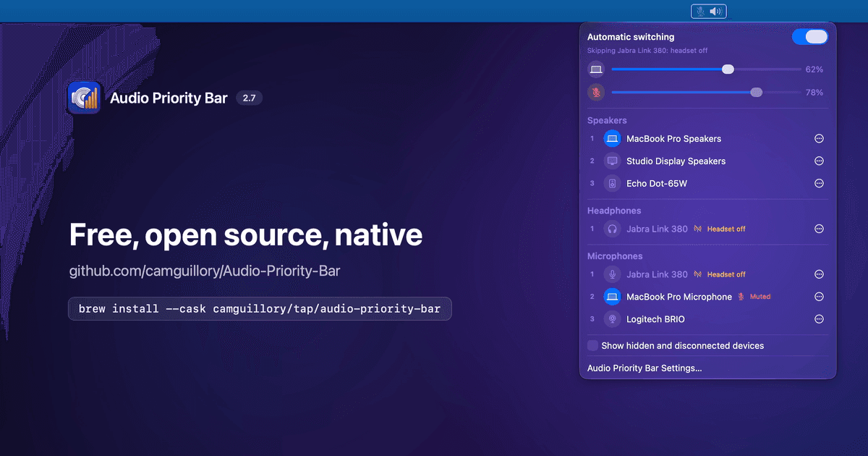
Task: Click the speaker volume slider at 62%
Action: point(705,69)
